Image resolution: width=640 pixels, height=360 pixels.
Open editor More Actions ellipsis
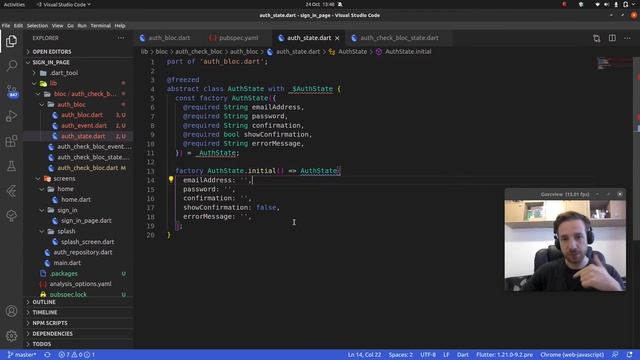click(627, 38)
